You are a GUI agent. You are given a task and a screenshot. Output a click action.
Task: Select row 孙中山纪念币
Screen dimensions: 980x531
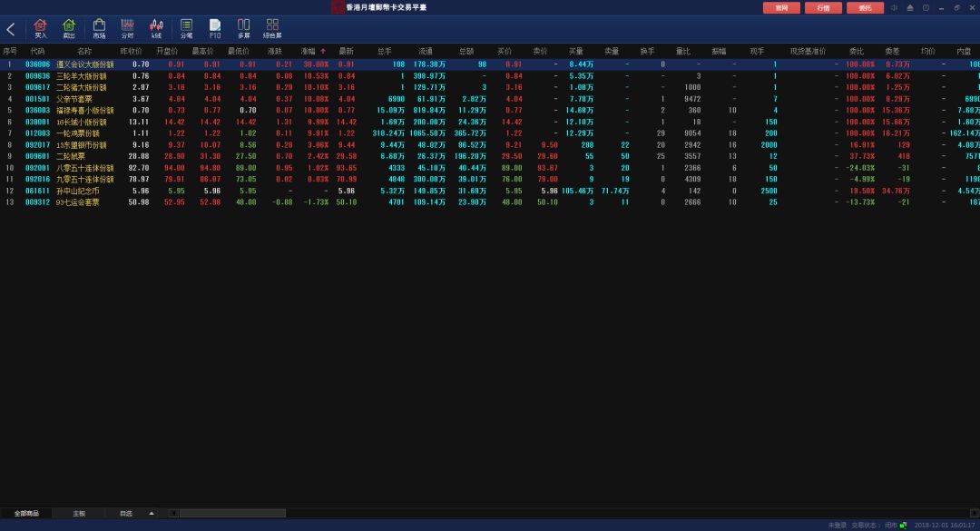[x=490, y=191]
